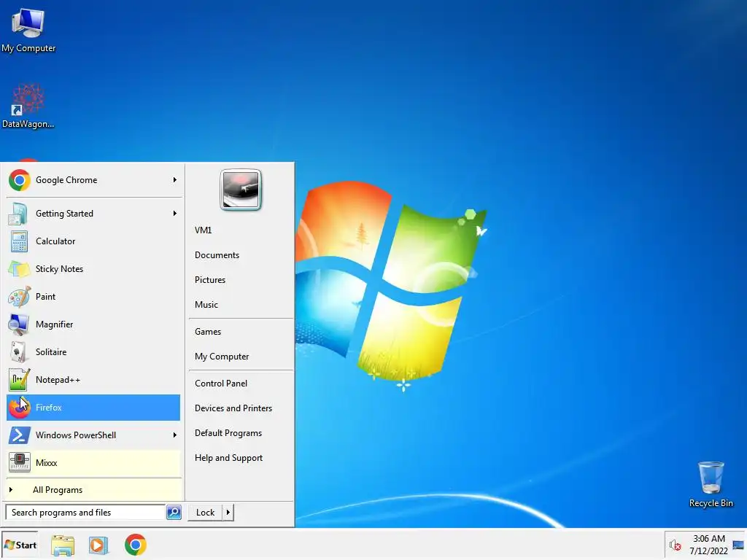Screen dimensions: 747x560
Task: Open the Magnifier tool
Action: [93, 324]
